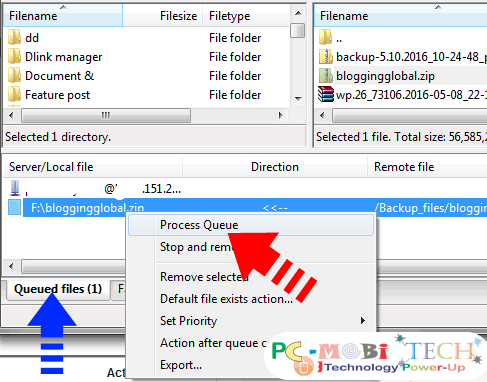
Task: Open Default file exists action... option
Action: [251, 299]
